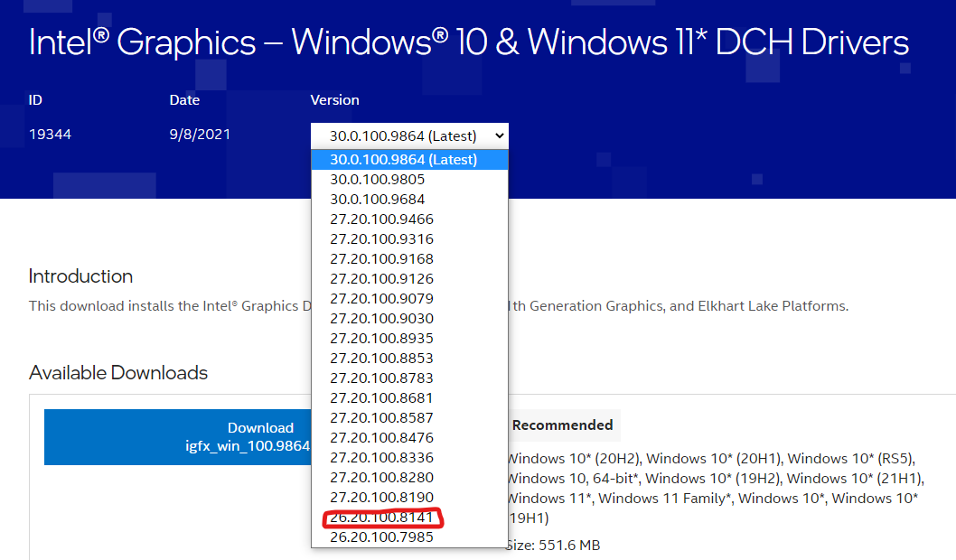Viewport: 956px width, 560px height.
Task: Pick version 27.20.100.8783
Action: tap(409, 378)
